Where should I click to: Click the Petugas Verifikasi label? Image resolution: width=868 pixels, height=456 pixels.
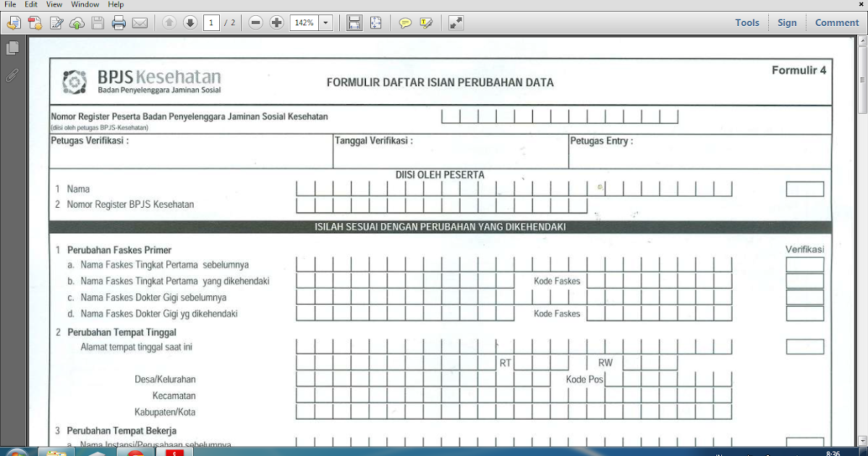[90, 140]
